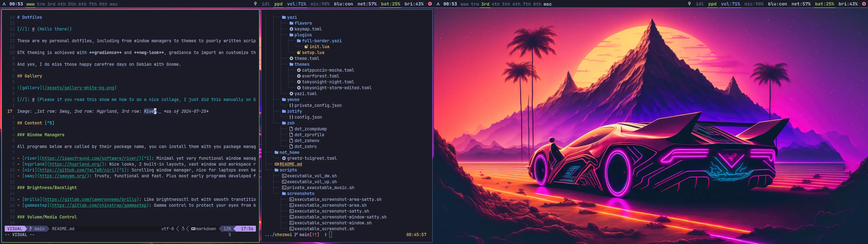
Task: Click tokyonight-storm-edited.toml in the tree
Action: 337,88
